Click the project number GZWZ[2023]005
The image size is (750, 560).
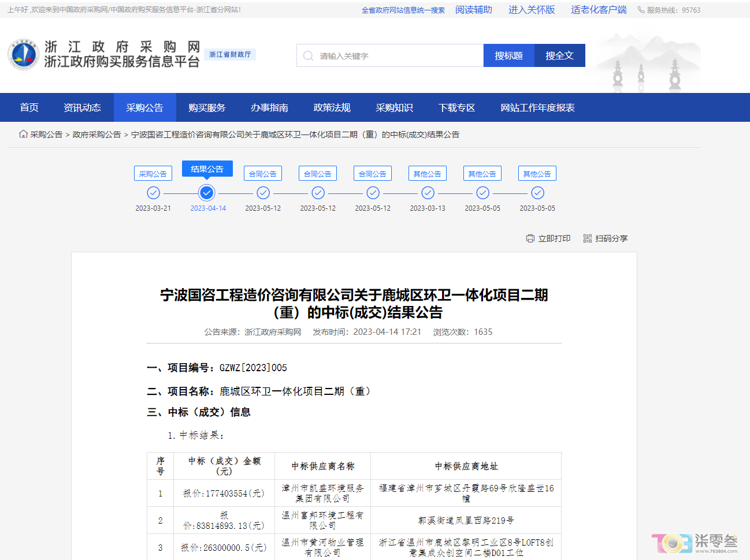253,368
